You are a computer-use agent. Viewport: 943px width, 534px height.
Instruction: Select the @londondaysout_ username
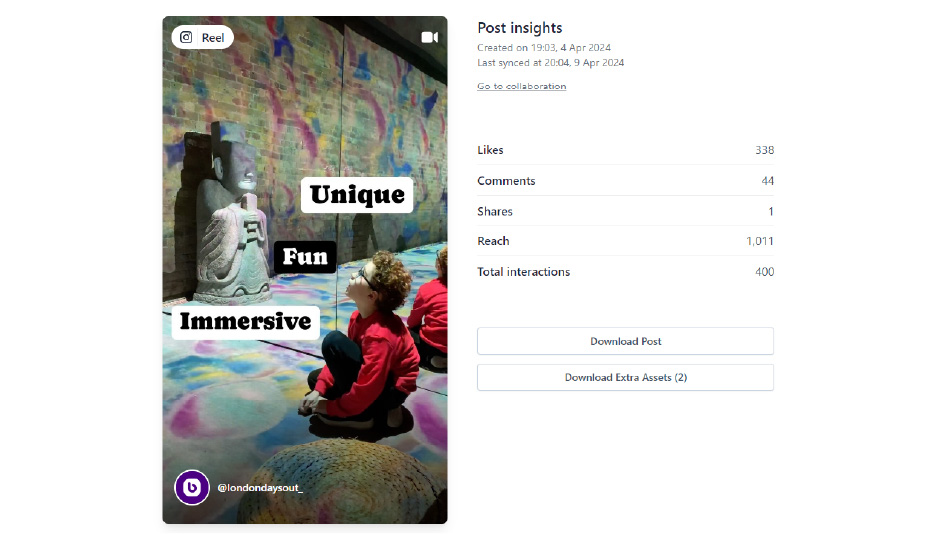[260, 488]
